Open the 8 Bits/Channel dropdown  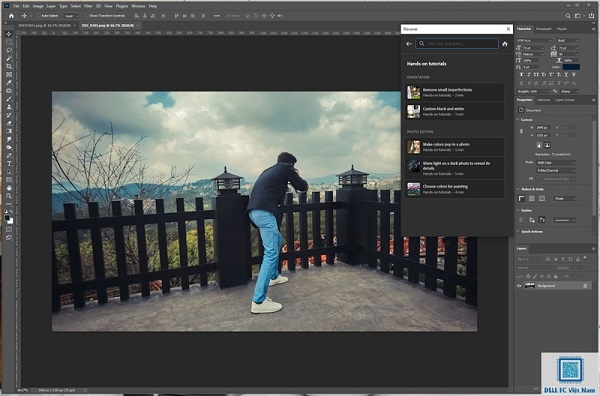556,170
